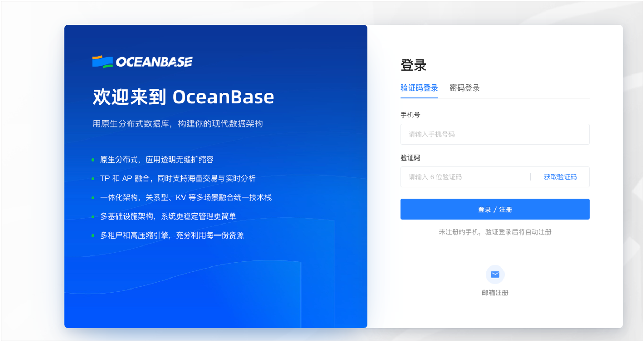
Task: Click the OceanBase logo
Action: (x=142, y=61)
